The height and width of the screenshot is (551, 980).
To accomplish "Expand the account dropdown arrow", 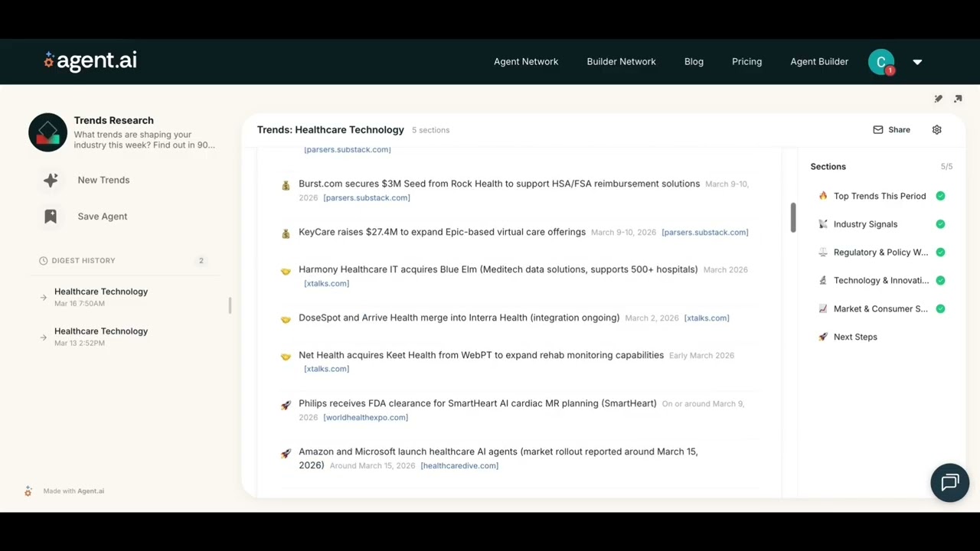I will click(917, 62).
